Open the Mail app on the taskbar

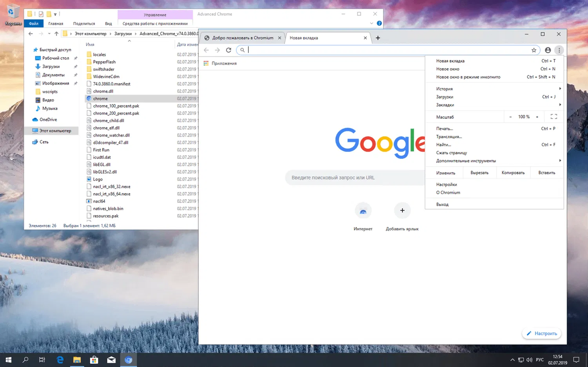click(x=111, y=360)
